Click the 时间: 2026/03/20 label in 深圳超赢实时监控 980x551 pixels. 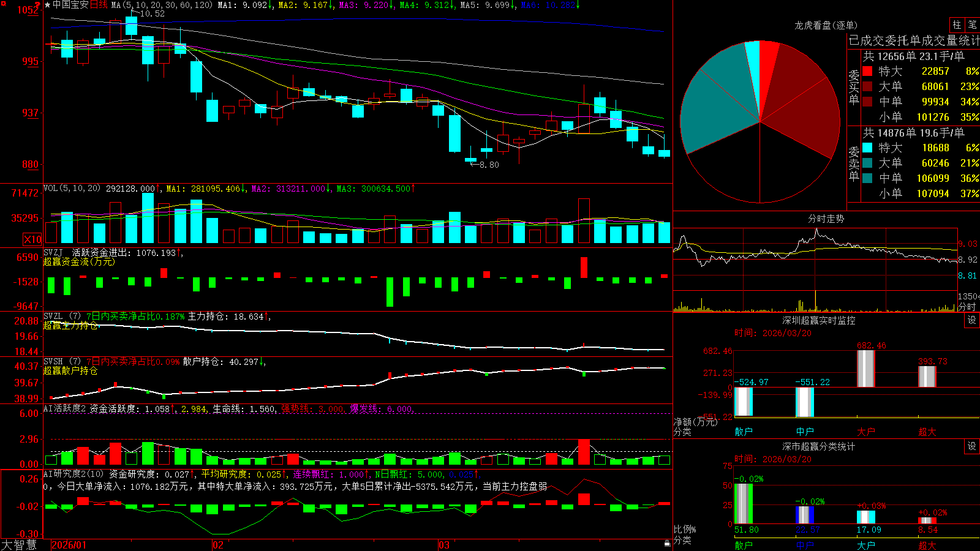(x=773, y=333)
